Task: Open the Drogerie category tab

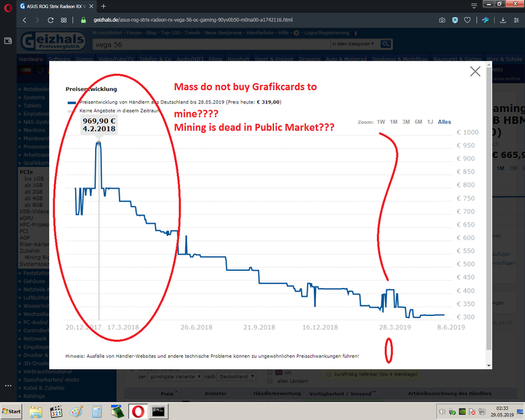Action: (x=310, y=59)
